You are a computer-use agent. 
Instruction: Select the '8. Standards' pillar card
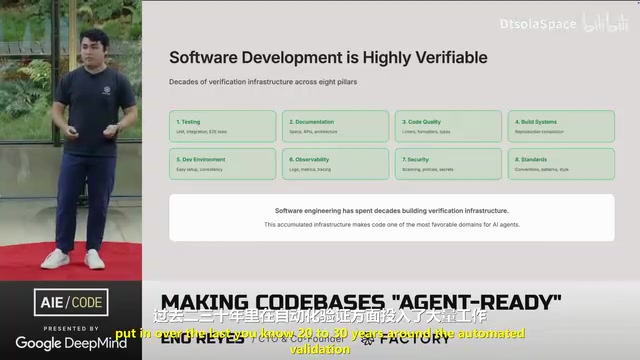click(x=561, y=164)
